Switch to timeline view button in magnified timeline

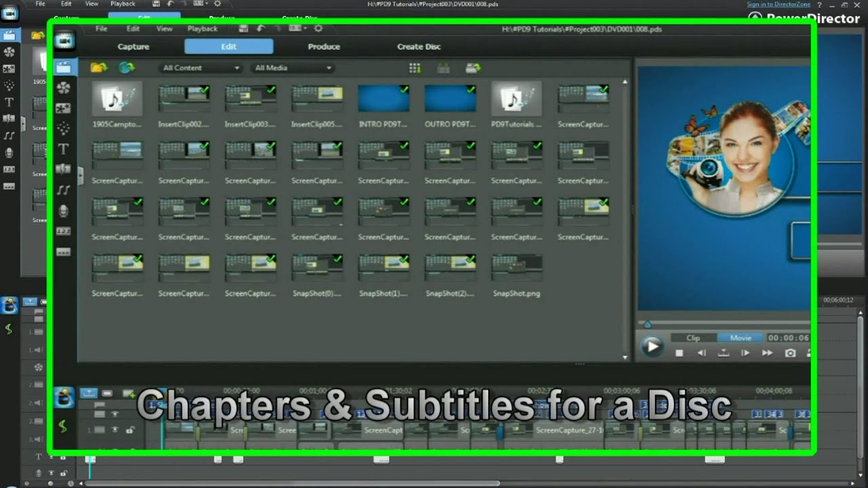coord(89,393)
